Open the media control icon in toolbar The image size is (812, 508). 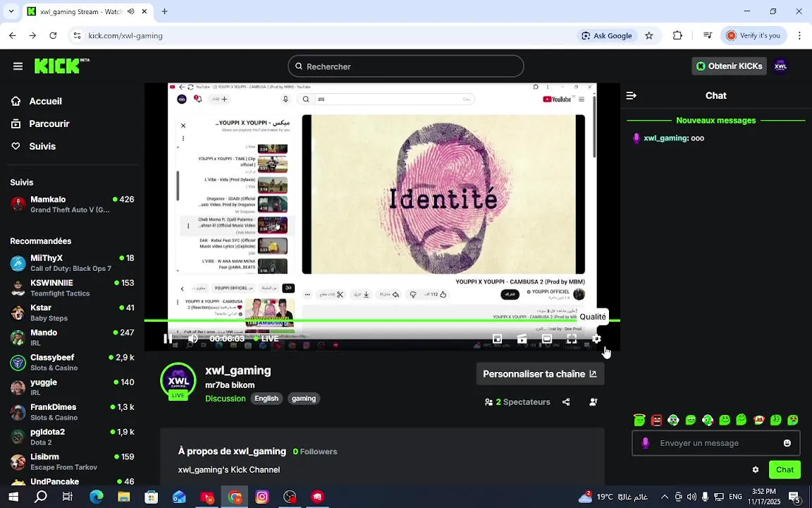tap(708, 36)
